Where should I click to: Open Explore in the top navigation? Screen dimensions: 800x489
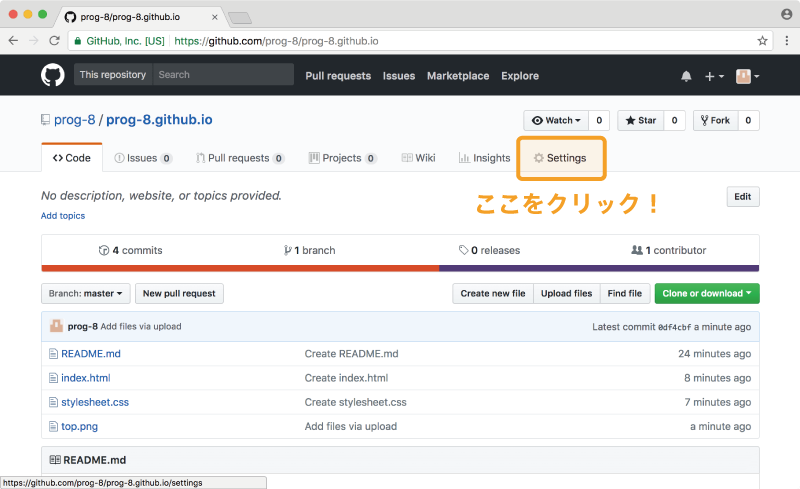[x=520, y=76]
